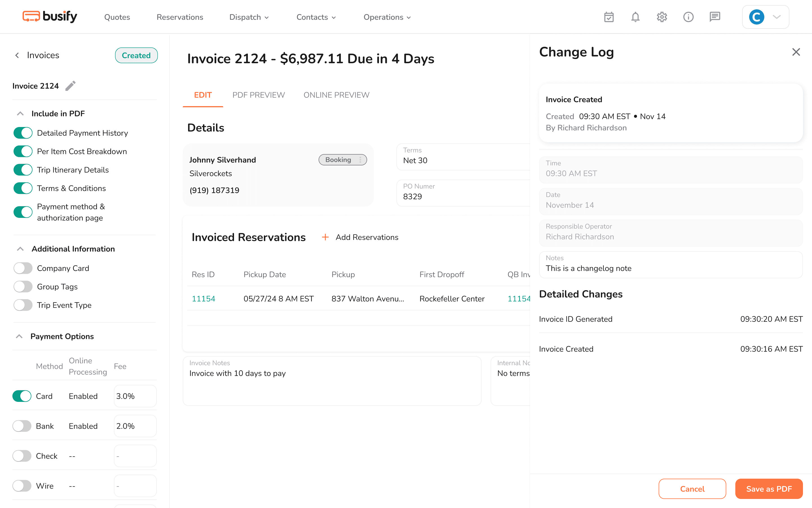812x508 pixels.
Task: Toggle Detailed Payment History off
Action: tap(23, 133)
